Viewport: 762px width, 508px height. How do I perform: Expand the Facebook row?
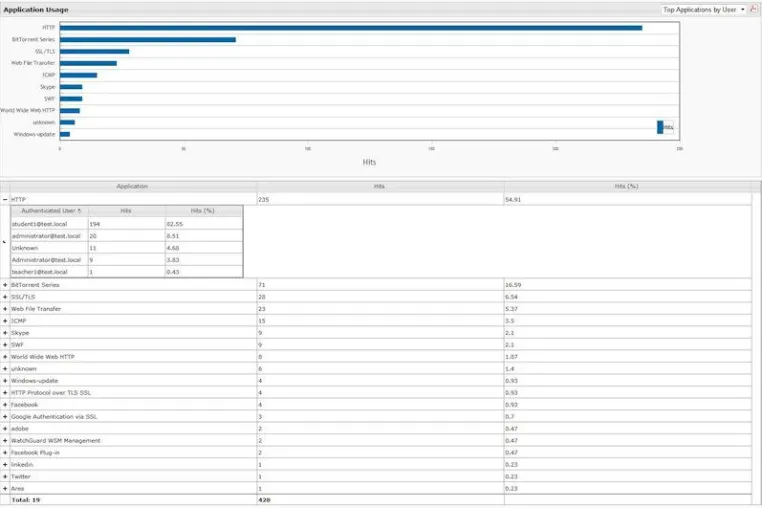tap(5, 404)
